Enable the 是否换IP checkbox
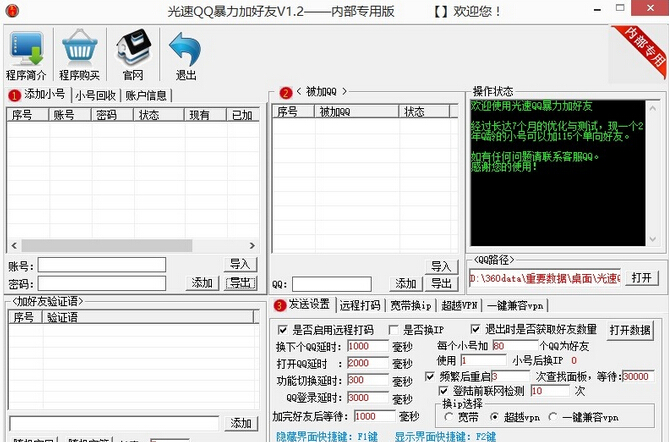The width and height of the screenshot is (669, 442). click(x=394, y=330)
